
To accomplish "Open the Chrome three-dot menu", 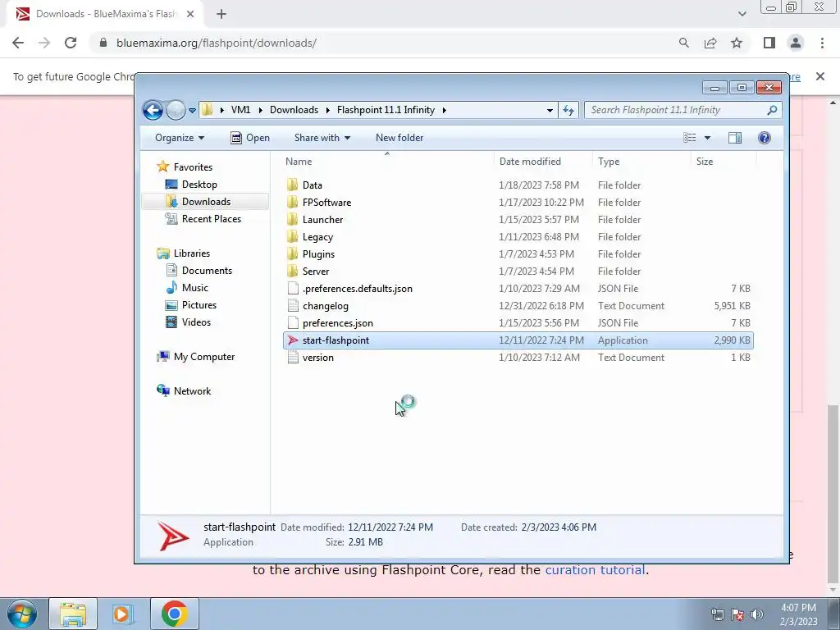I will (x=822, y=43).
